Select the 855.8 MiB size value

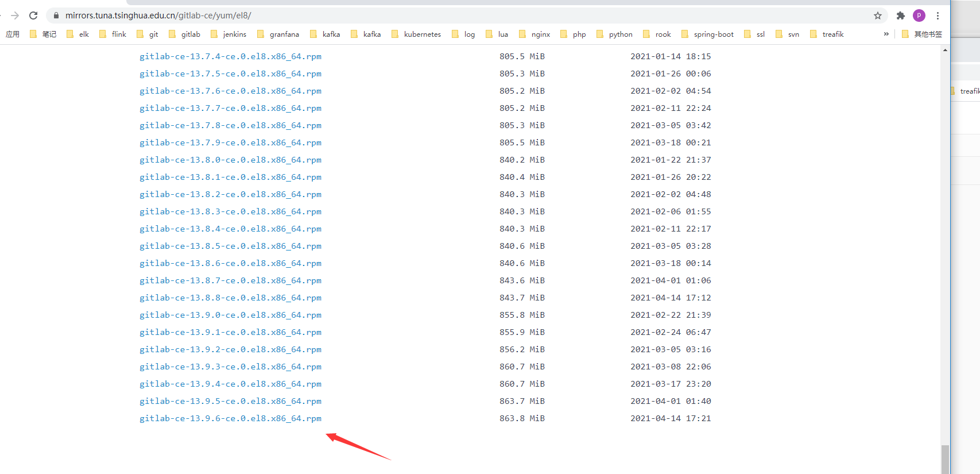[522, 315]
